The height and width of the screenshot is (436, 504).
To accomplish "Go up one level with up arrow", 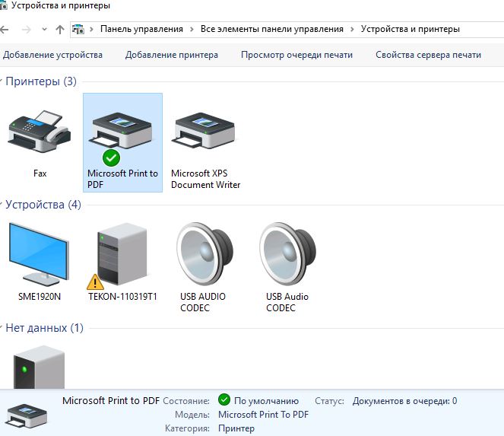I will pos(60,30).
